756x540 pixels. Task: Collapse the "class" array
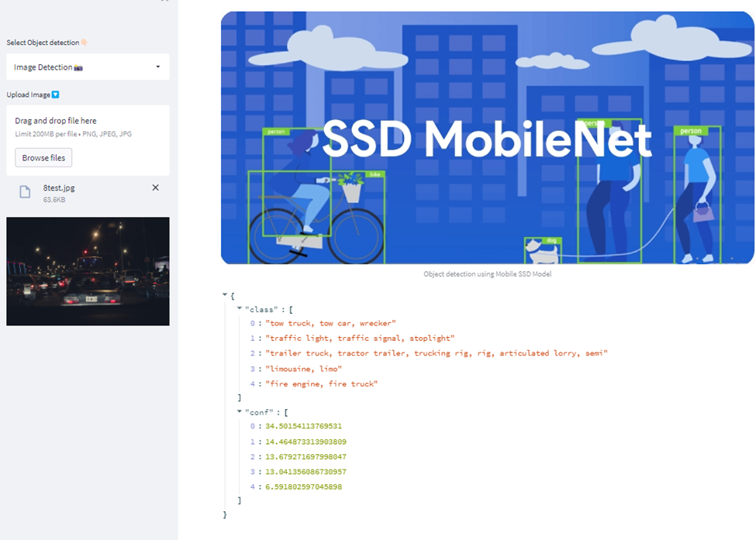(239, 308)
